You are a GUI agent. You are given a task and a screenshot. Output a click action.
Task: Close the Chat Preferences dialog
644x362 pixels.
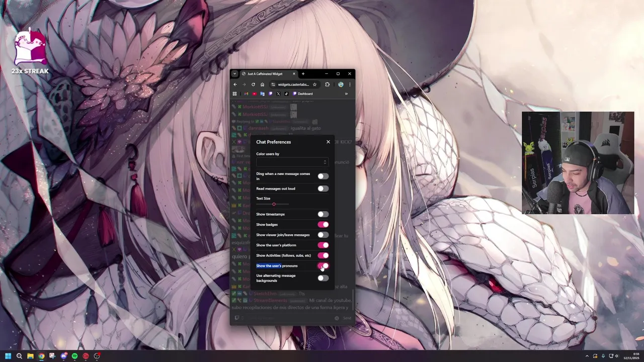pyautogui.click(x=328, y=142)
